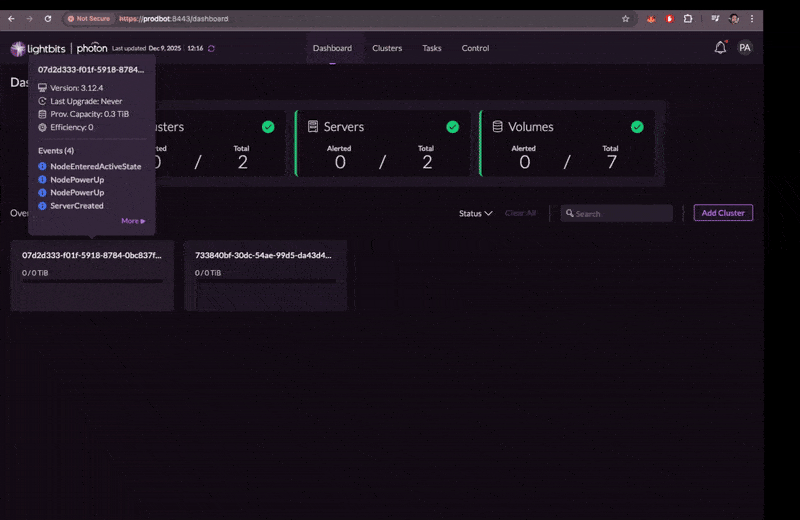Image resolution: width=800 pixels, height=520 pixels.
Task: Click the cluster Search field
Action: click(616, 213)
